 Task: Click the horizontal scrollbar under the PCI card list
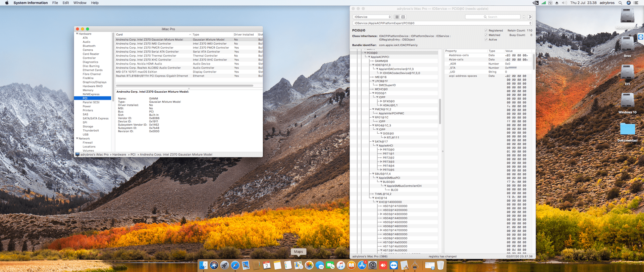(x=185, y=86)
